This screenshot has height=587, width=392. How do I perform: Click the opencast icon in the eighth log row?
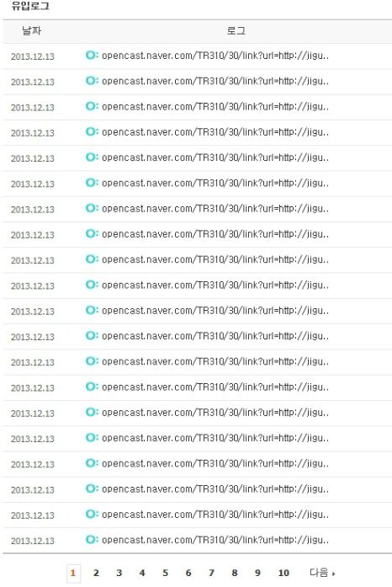tap(92, 233)
